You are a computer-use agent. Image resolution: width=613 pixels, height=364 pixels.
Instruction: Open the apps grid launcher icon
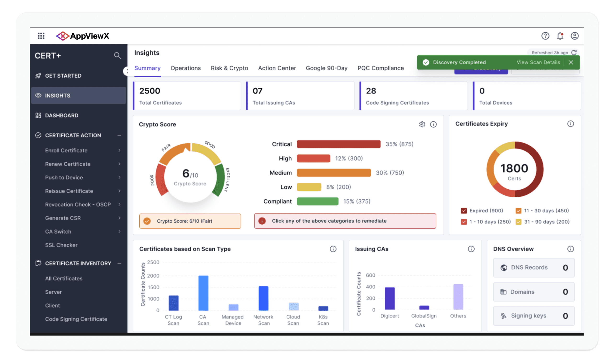41,36
